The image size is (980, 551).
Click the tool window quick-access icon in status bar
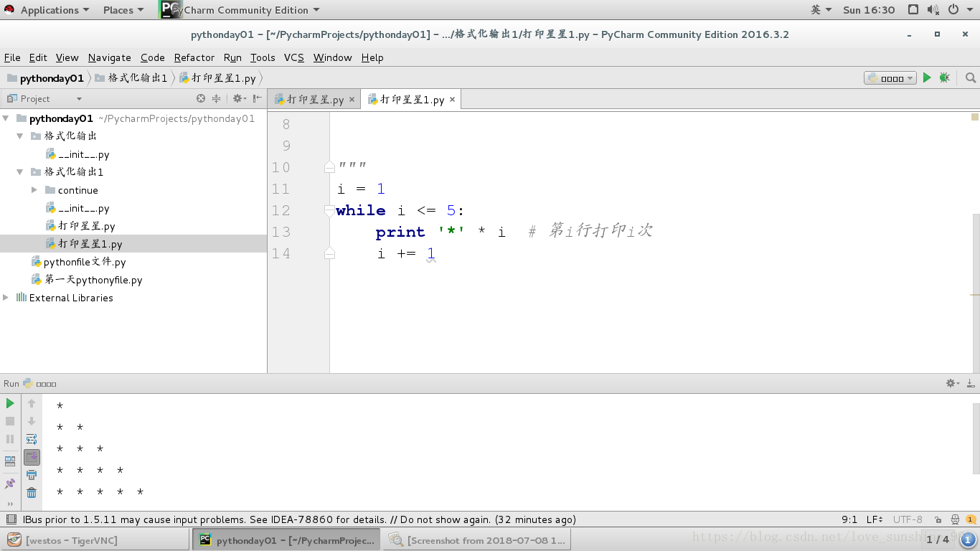11,519
